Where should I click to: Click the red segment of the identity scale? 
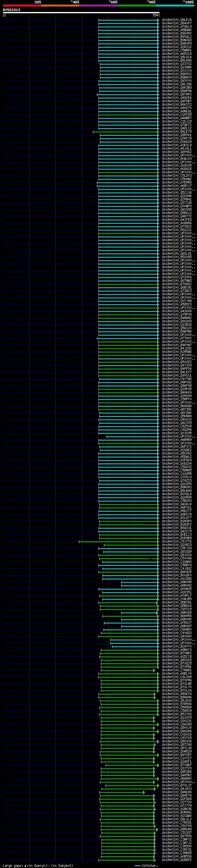[22, 6]
